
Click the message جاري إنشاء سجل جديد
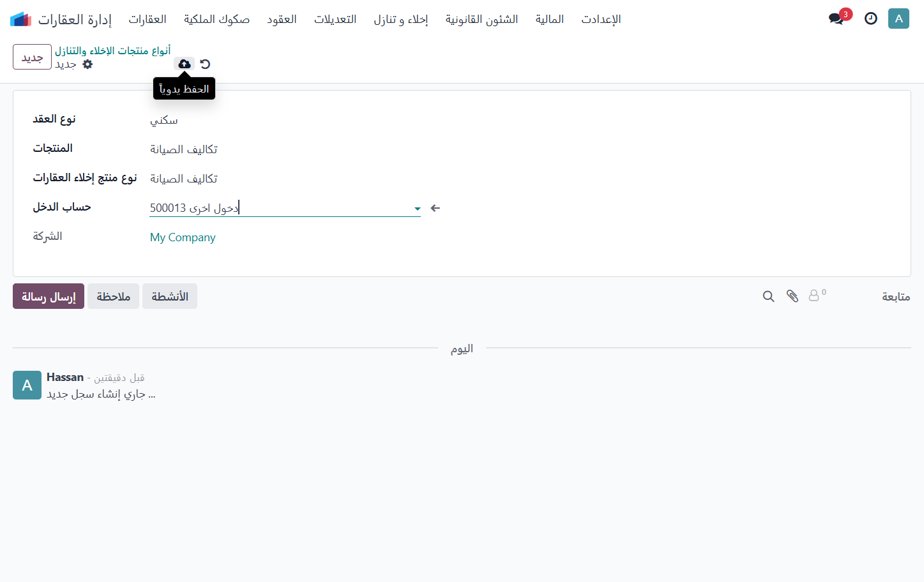[x=101, y=394]
